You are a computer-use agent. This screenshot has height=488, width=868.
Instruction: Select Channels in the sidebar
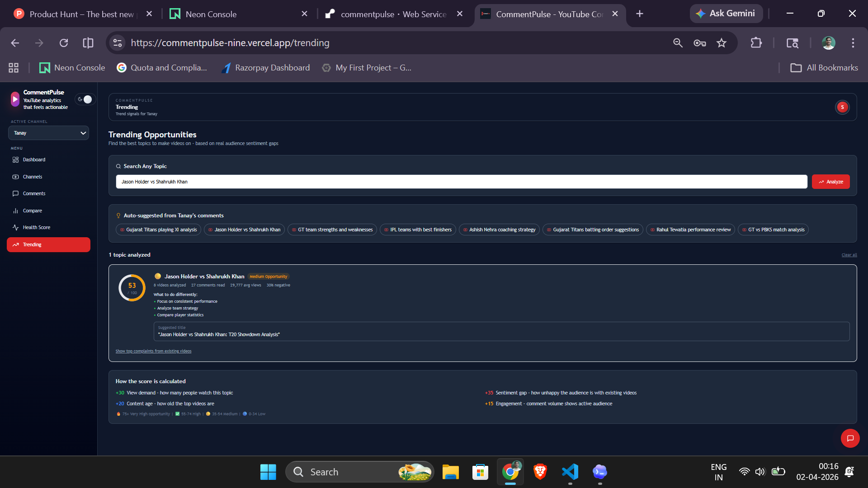pyautogui.click(x=32, y=177)
